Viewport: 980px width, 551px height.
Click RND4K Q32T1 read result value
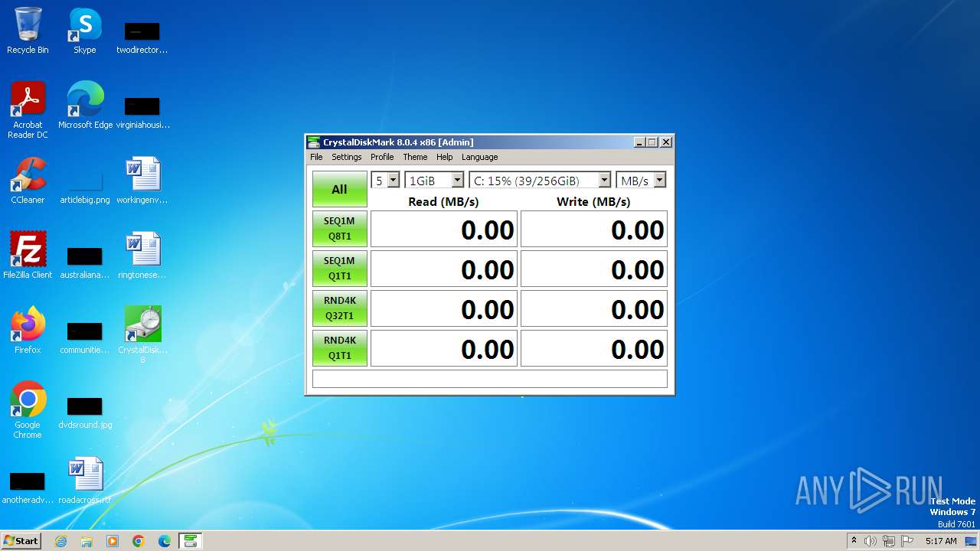pos(444,308)
